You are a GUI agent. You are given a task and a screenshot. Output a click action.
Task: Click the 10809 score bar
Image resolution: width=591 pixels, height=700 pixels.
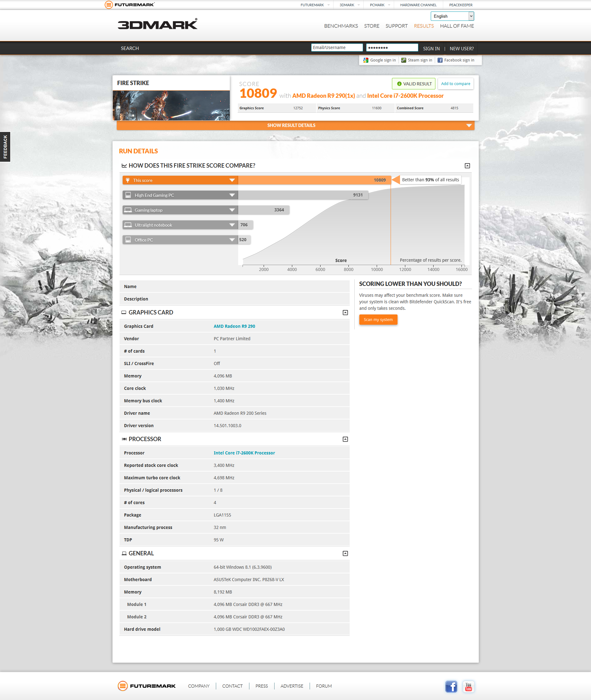tap(314, 180)
